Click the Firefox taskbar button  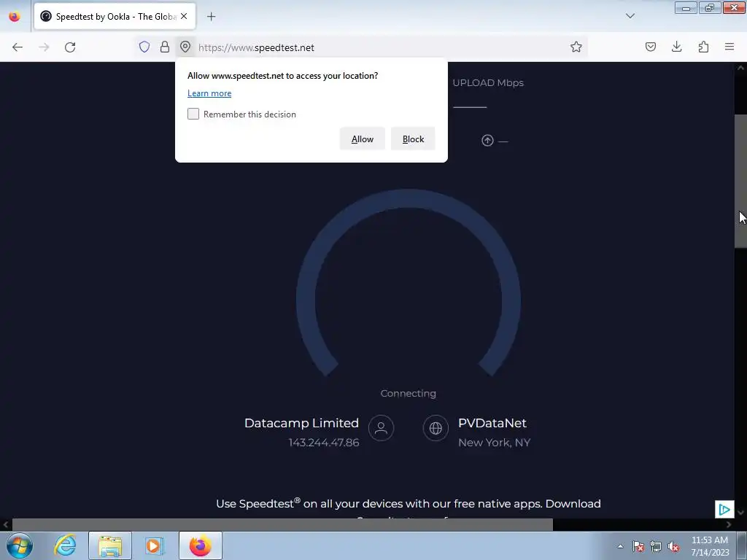[201, 545]
